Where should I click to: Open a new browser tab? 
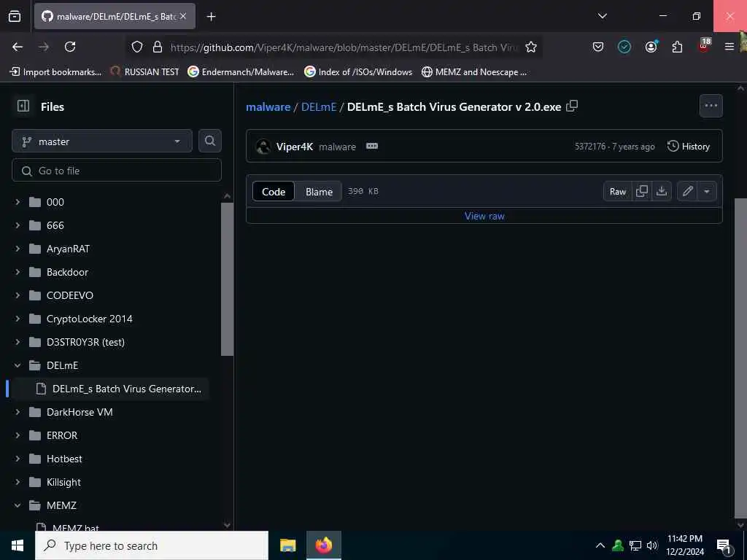click(x=211, y=17)
